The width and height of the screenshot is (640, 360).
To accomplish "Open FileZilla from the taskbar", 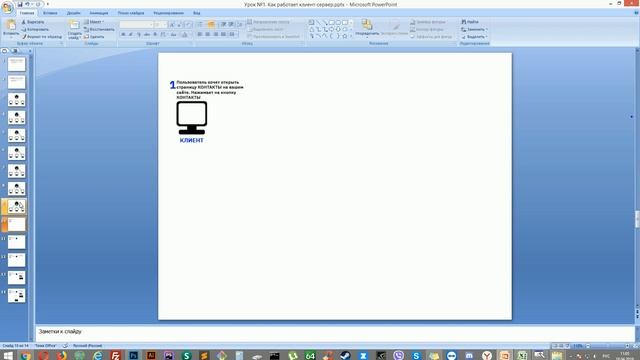I will (x=116, y=356).
